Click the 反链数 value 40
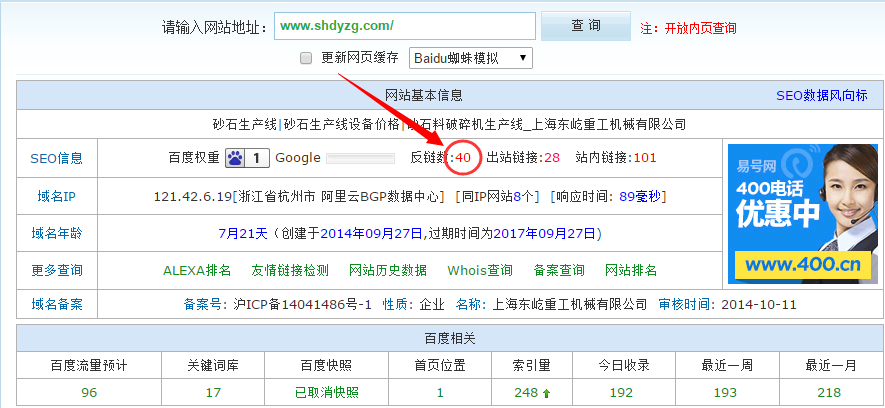The height and width of the screenshot is (408, 885). 463,157
